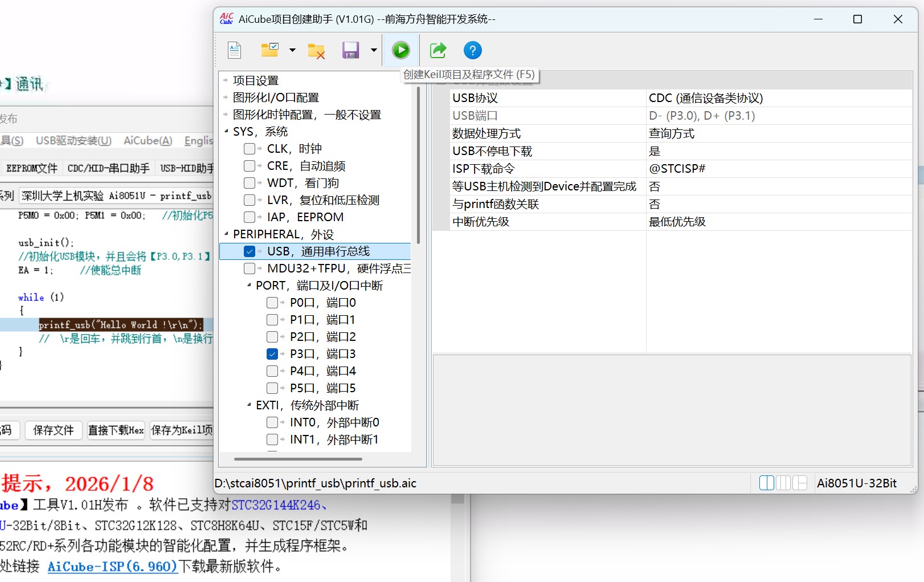Open a project using the open folder icon
Image resolution: width=924 pixels, height=582 pixels.
(x=270, y=50)
